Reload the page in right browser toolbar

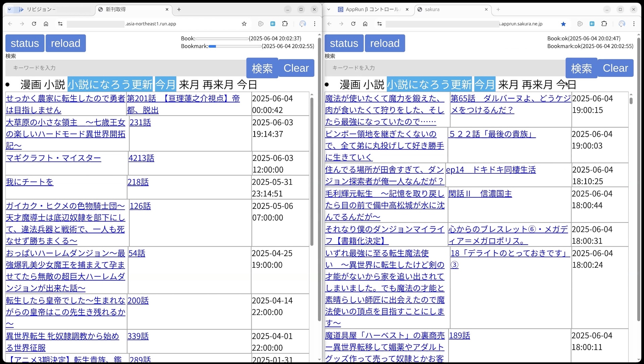[353, 24]
